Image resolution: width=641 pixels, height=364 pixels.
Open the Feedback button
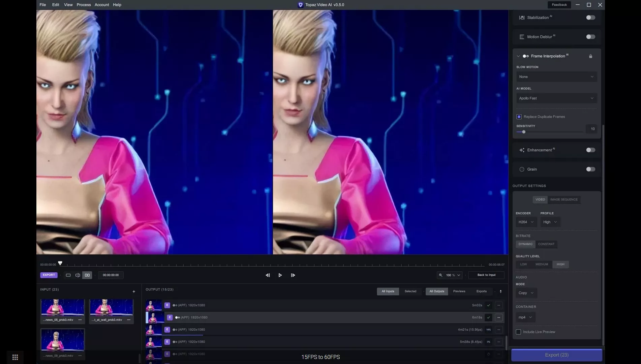(559, 5)
